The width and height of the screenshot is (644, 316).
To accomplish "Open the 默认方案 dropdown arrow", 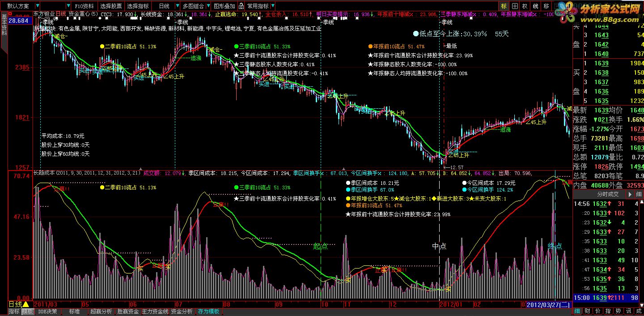I will click(x=38, y=6).
